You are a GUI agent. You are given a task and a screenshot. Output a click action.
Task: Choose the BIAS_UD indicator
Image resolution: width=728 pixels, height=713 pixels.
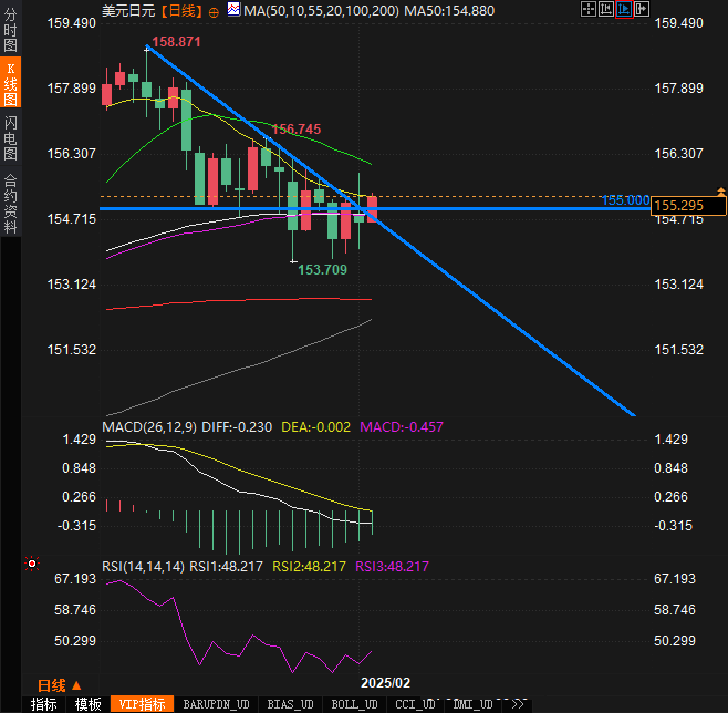290,704
